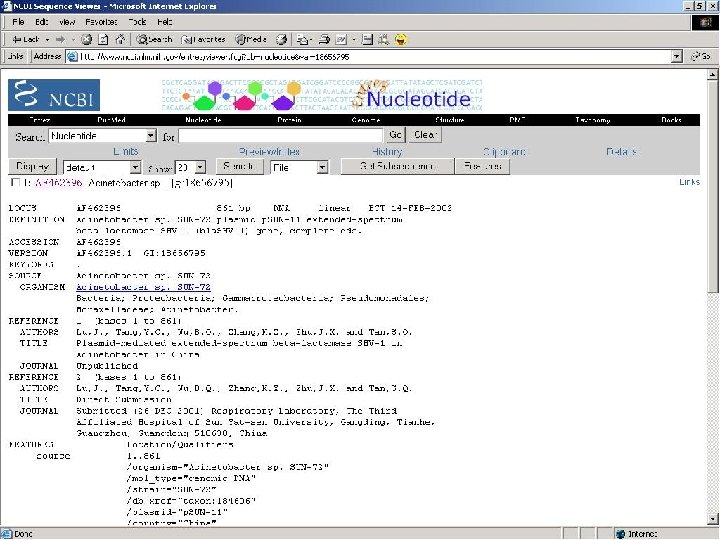
Task: Open the Edit menu
Action: [x=41, y=22]
